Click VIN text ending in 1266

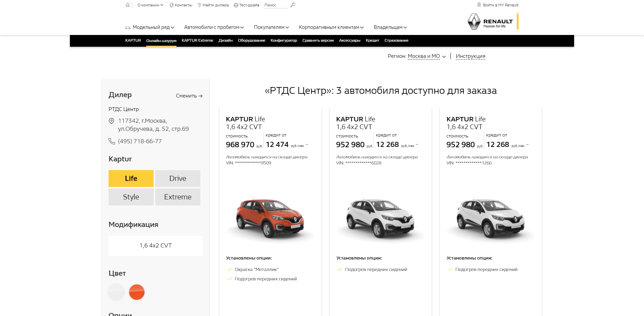coord(469,163)
